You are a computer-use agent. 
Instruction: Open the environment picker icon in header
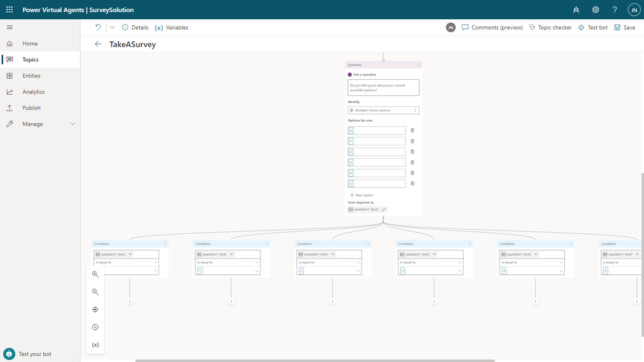coord(576,10)
